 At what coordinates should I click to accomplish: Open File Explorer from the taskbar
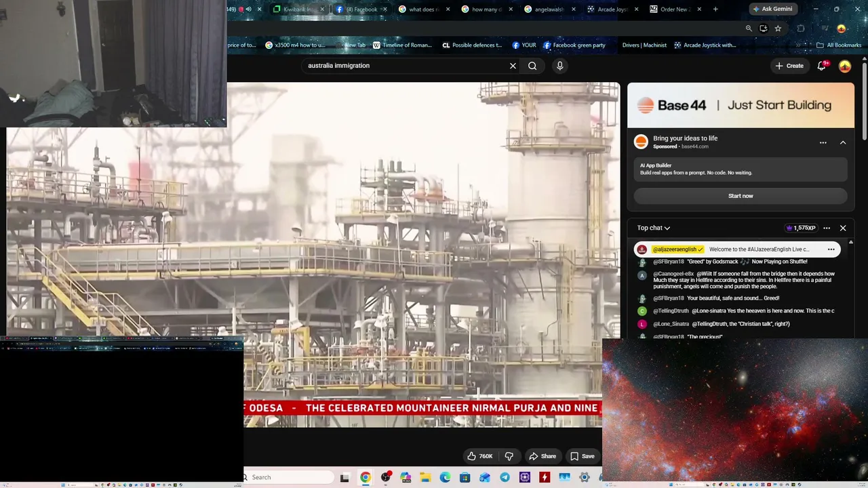click(x=425, y=477)
